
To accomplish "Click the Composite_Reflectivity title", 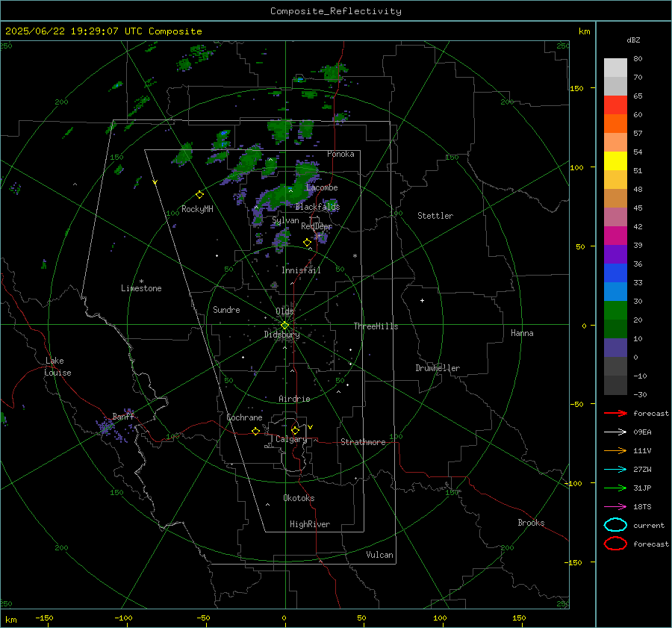I will coord(336,11).
